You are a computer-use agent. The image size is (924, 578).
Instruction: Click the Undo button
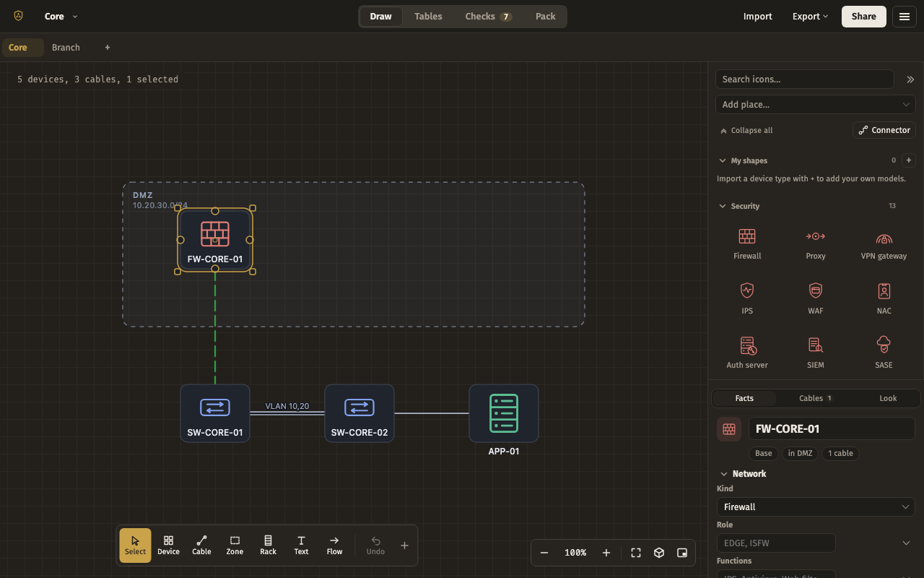tap(375, 545)
